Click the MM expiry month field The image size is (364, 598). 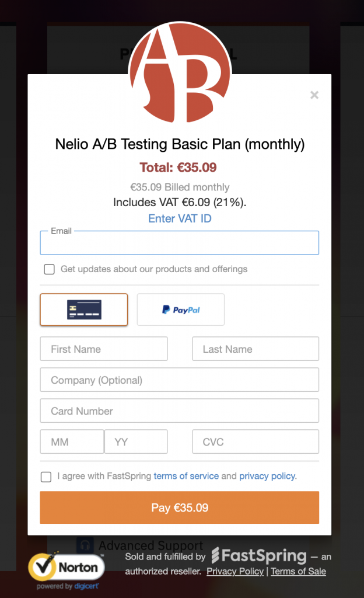pyautogui.click(x=72, y=441)
